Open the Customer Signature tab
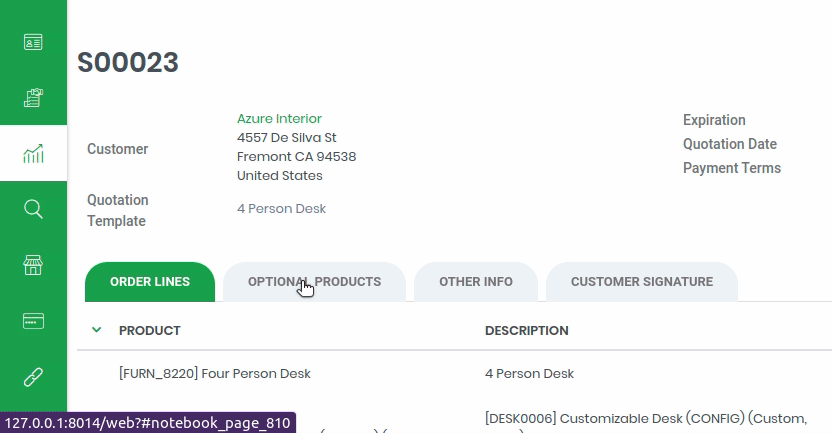Image resolution: width=832 pixels, height=433 pixels. pos(642,282)
